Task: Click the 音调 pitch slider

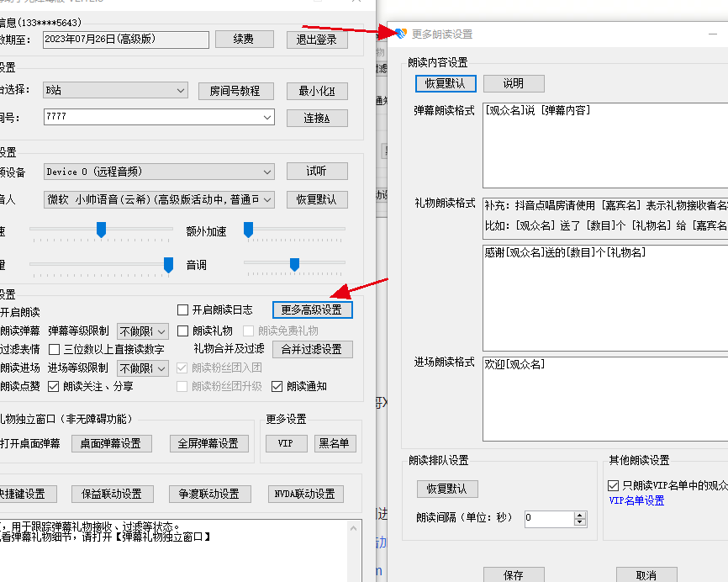Action: [294, 264]
